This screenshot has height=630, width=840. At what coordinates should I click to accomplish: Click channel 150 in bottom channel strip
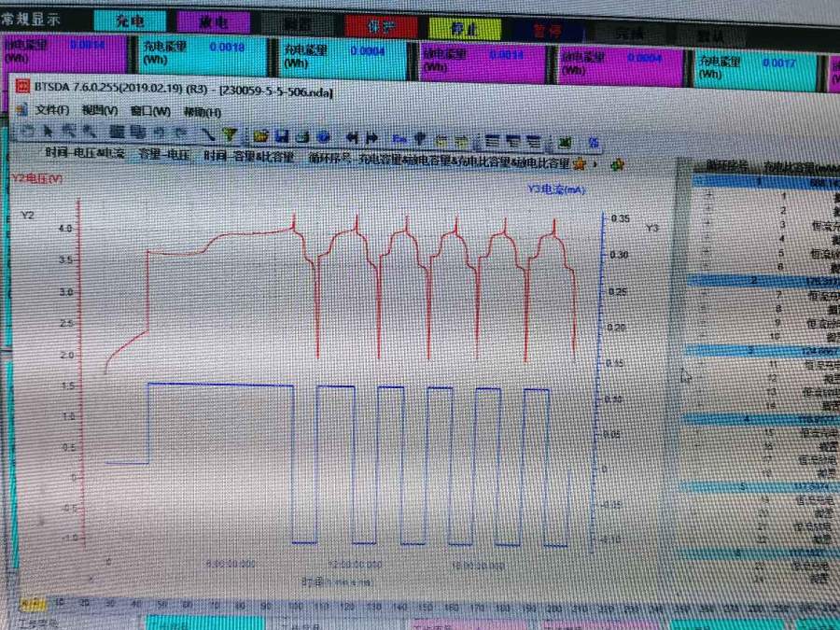coord(425,607)
